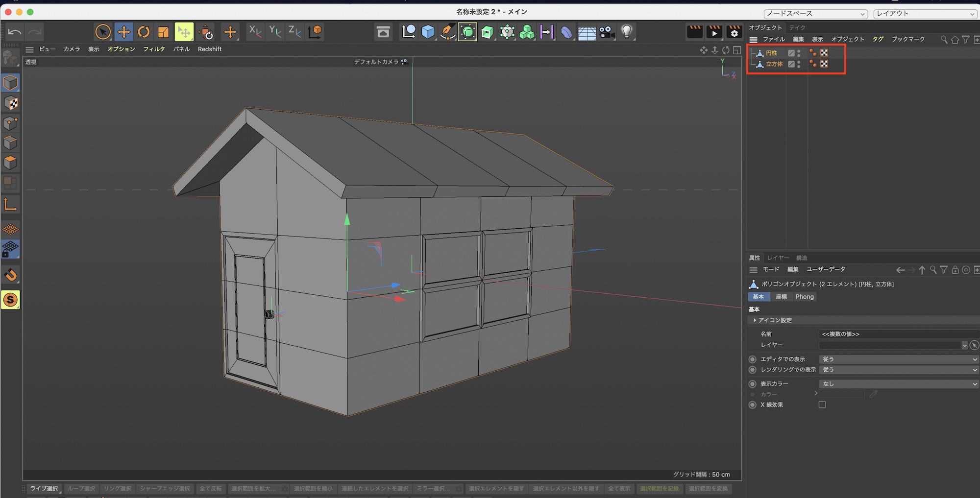Click the Light bulb icon
The width and height of the screenshot is (980, 498).
pos(626,32)
